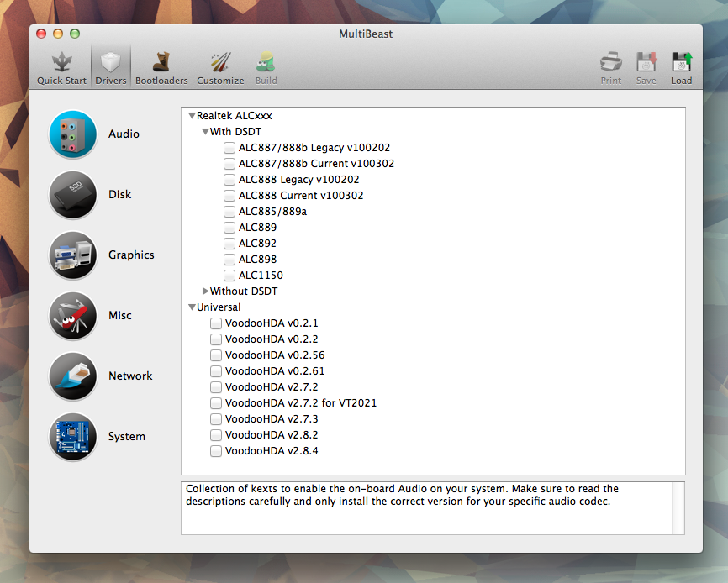
Task: Enable ALC888 Legacy v100202 checkbox
Action: point(229,180)
